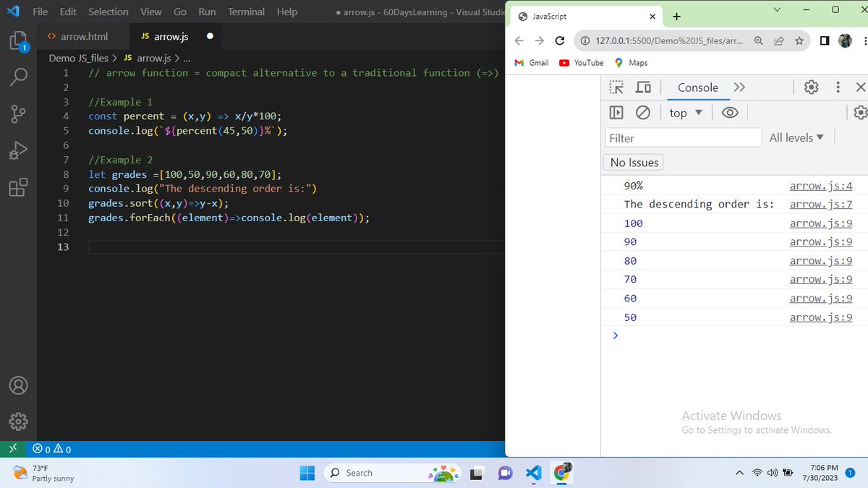Click the console Filter input

coord(684,137)
